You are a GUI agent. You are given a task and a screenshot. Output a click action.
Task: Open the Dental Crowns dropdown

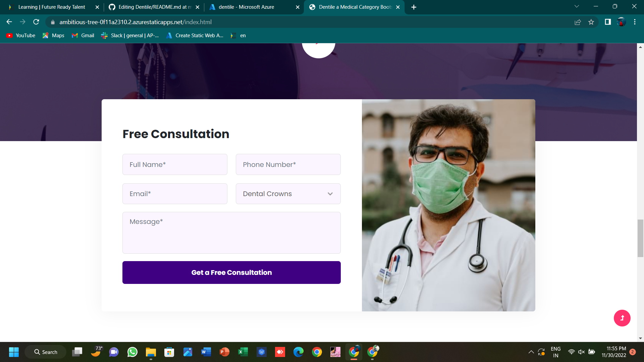pyautogui.click(x=288, y=194)
